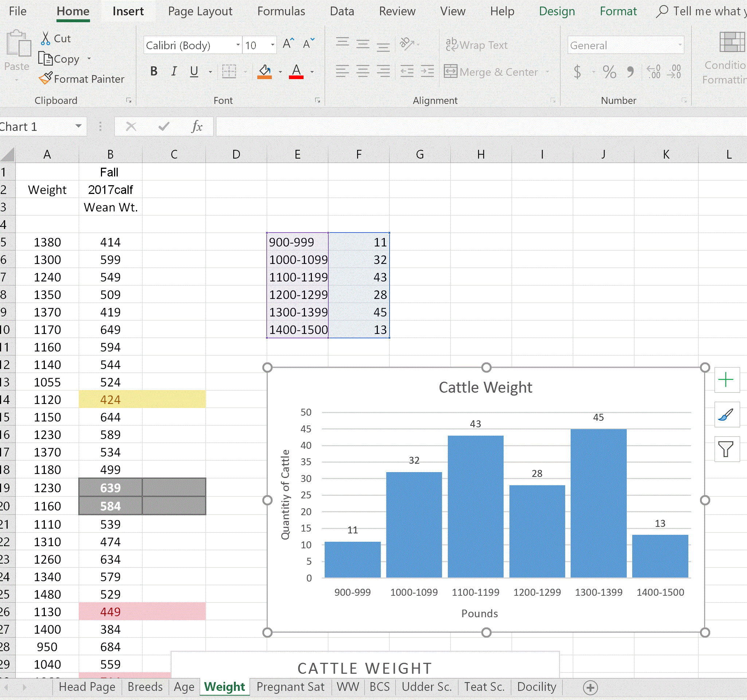Click the Percent Style formatting icon
The height and width of the screenshot is (700, 747).
(x=609, y=72)
